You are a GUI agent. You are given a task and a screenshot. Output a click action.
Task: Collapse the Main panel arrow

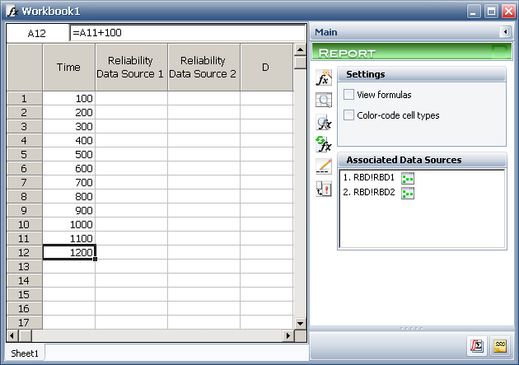click(x=505, y=32)
